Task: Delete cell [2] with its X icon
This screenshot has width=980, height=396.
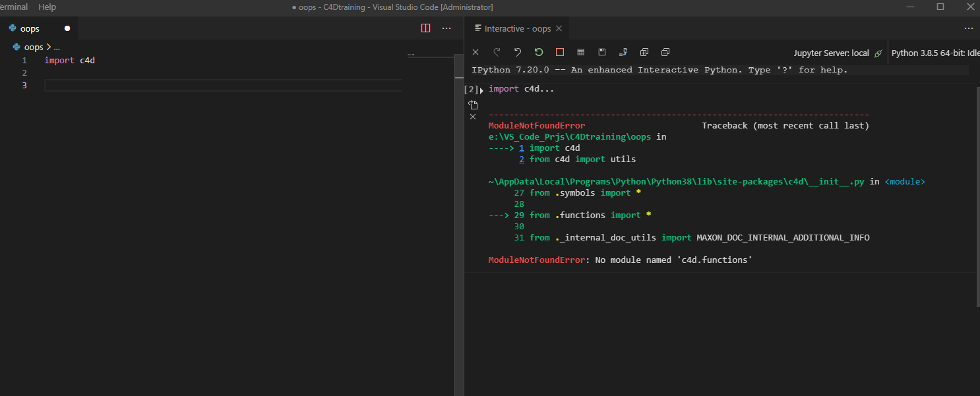Action: (473, 117)
